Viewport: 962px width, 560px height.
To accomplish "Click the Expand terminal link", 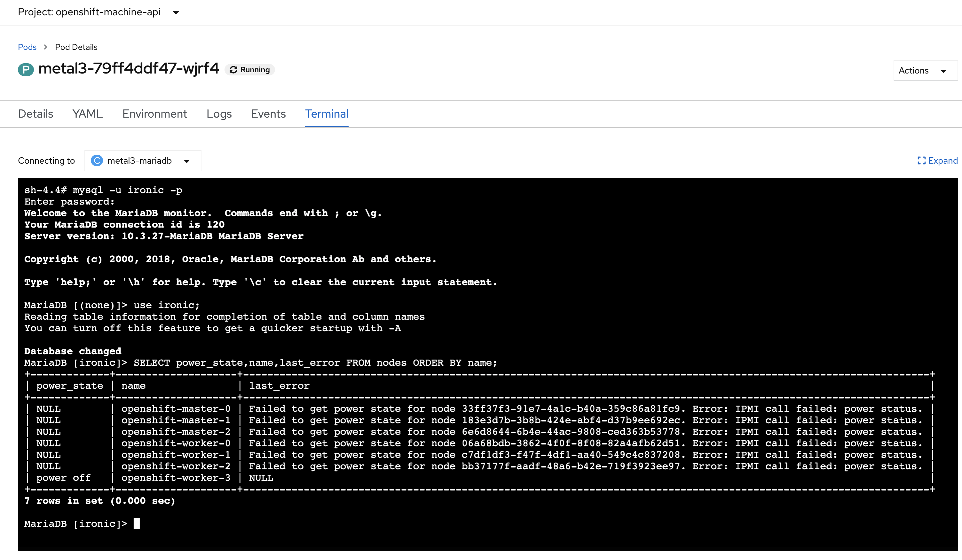I will pos(942,160).
